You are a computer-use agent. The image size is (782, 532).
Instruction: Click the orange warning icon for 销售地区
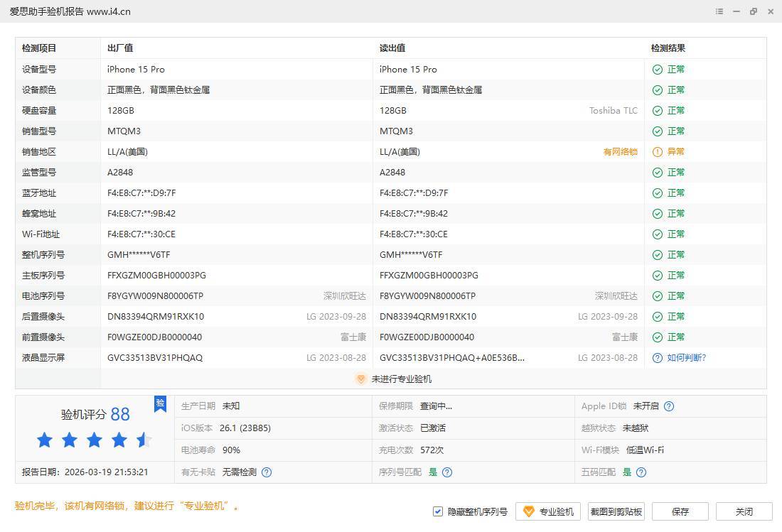[x=658, y=152]
